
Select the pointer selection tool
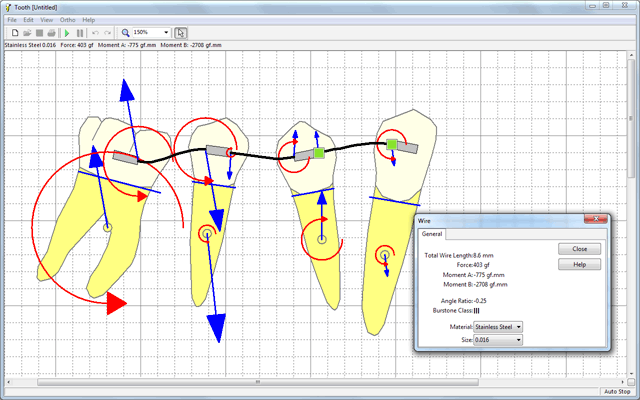[180, 33]
